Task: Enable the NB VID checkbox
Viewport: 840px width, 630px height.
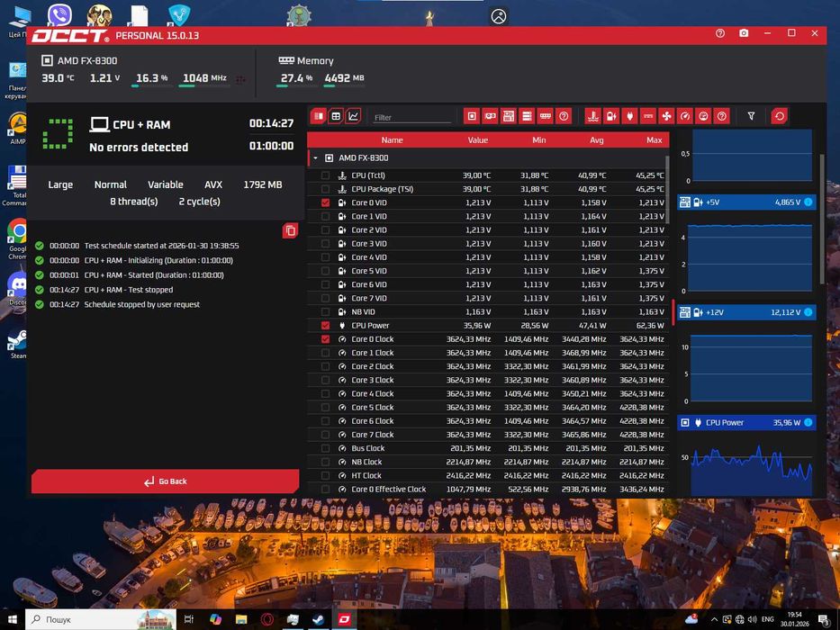Action: click(325, 311)
